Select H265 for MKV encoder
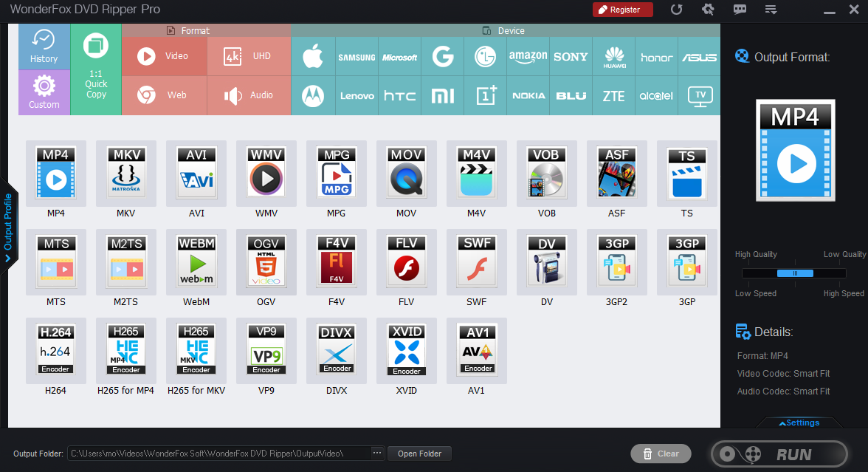 click(196, 350)
